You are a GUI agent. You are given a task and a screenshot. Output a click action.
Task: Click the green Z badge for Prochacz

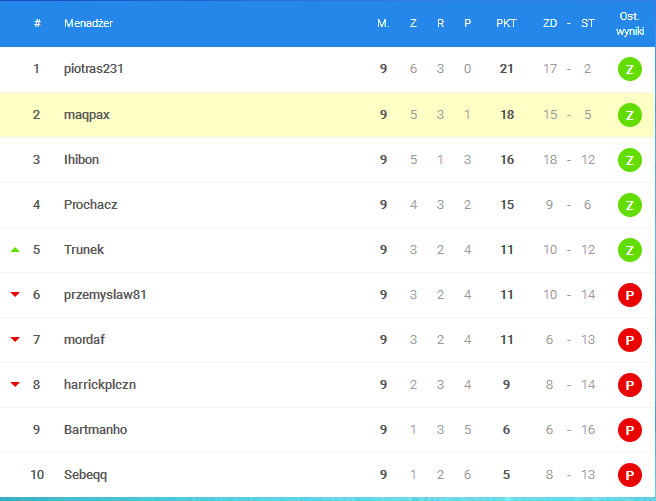coord(629,205)
